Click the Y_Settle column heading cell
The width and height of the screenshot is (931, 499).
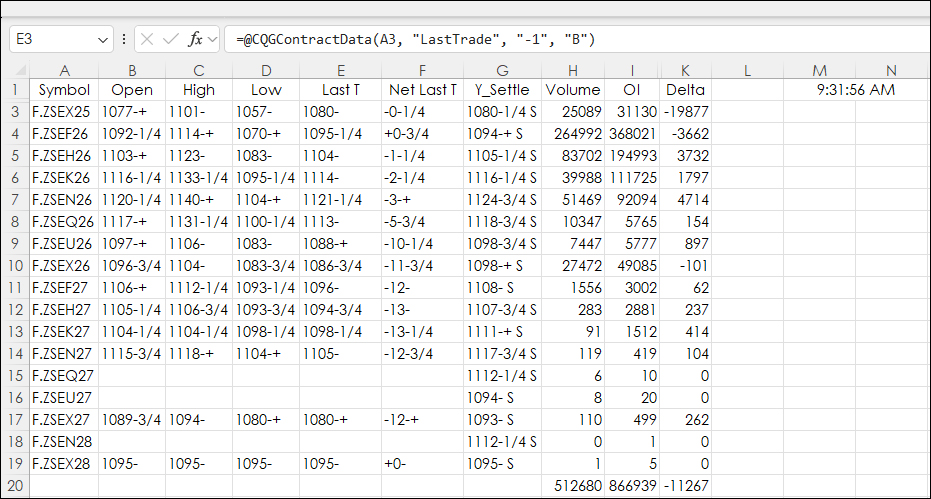pos(502,90)
